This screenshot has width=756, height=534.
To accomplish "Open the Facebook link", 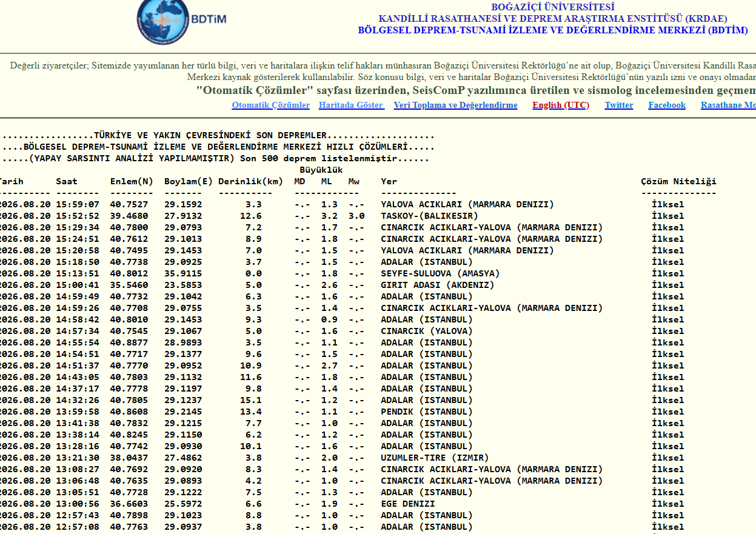I will click(x=667, y=105).
